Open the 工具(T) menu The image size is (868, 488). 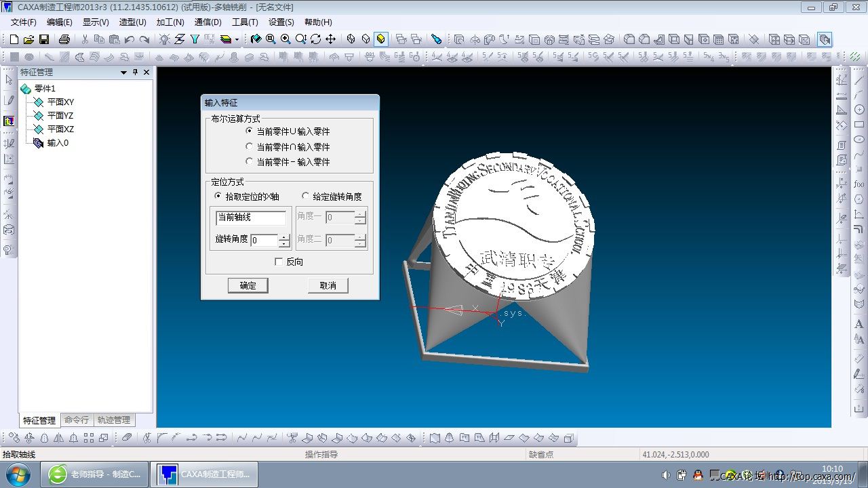tap(245, 22)
